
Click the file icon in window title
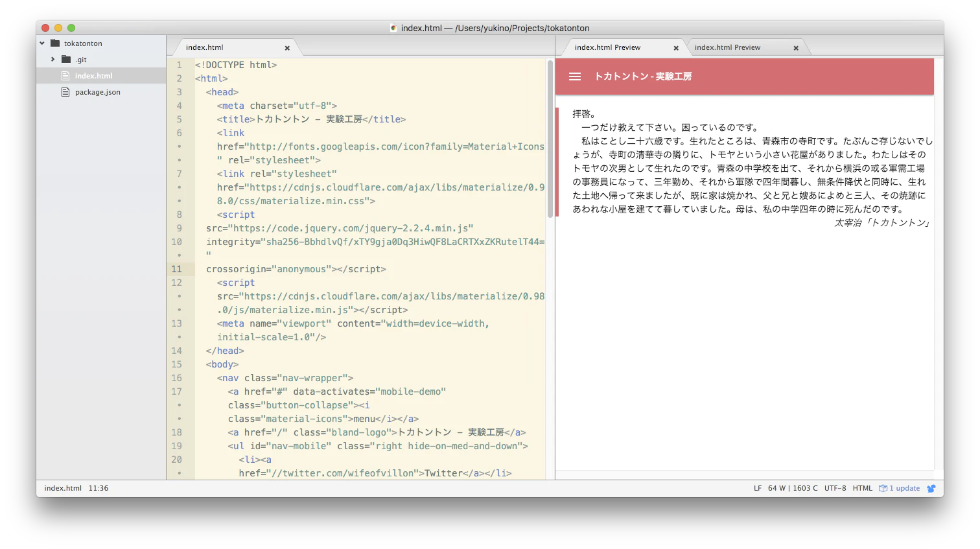tap(393, 28)
